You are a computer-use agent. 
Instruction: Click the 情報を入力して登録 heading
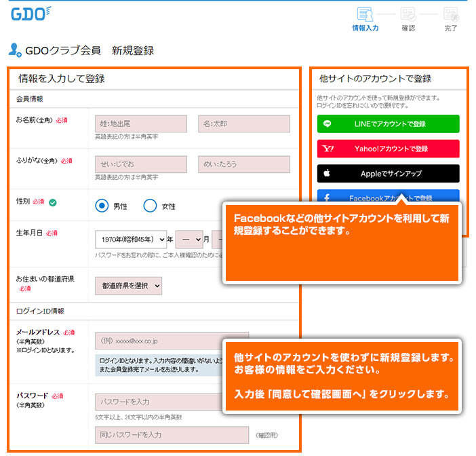click(62, 79)
